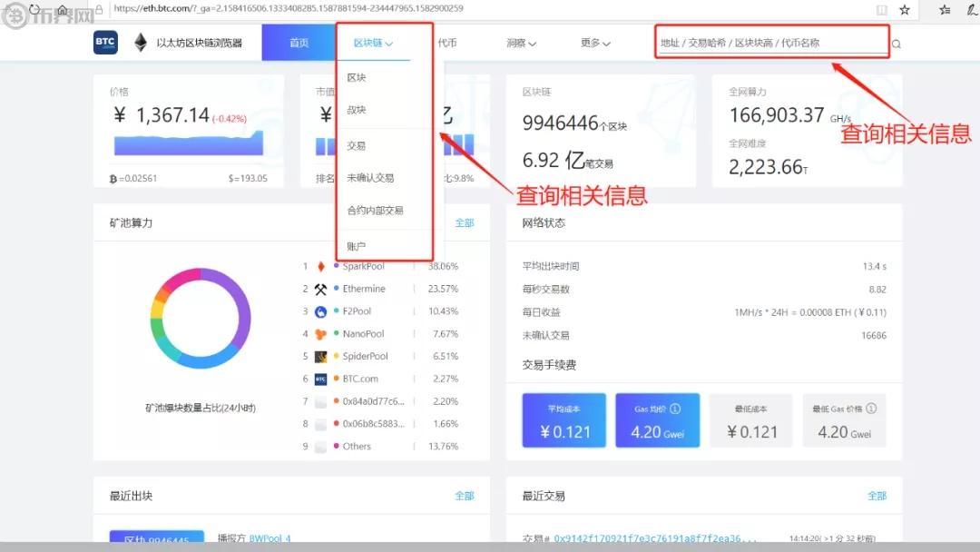
Task: Expand the 洞察 dropdown menu
Action: point(521,44)
